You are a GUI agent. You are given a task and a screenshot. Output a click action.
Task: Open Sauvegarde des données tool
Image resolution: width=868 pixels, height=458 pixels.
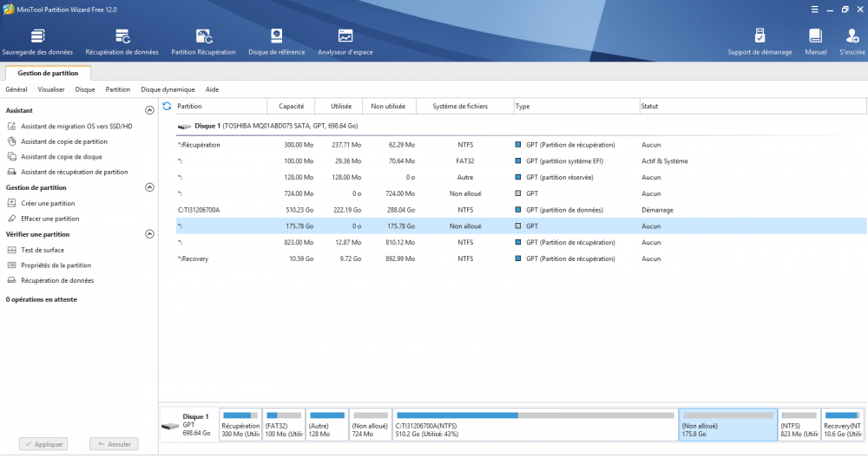click(37, 42)
